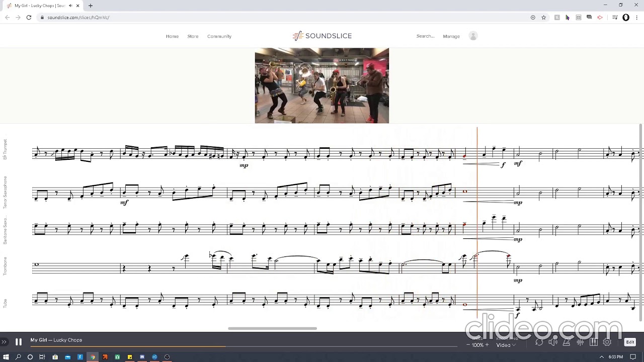Click the orange playhead line
644x362 pixels.
(477, 223)
